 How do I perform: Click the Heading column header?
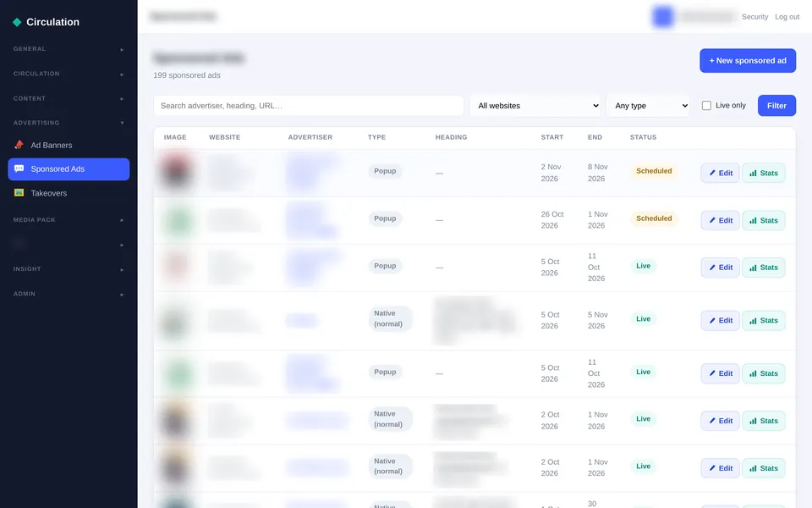(x=451, y=137)
